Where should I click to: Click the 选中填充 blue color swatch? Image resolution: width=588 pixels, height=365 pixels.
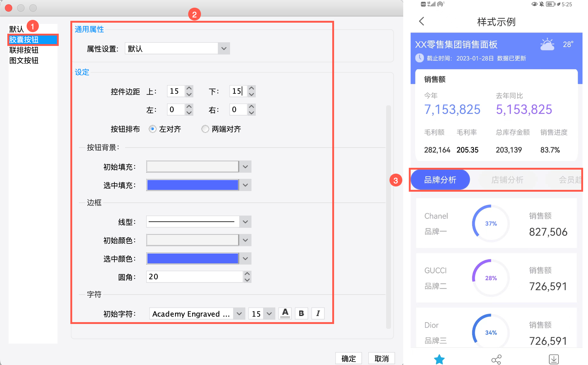click(x=192, y=185)
